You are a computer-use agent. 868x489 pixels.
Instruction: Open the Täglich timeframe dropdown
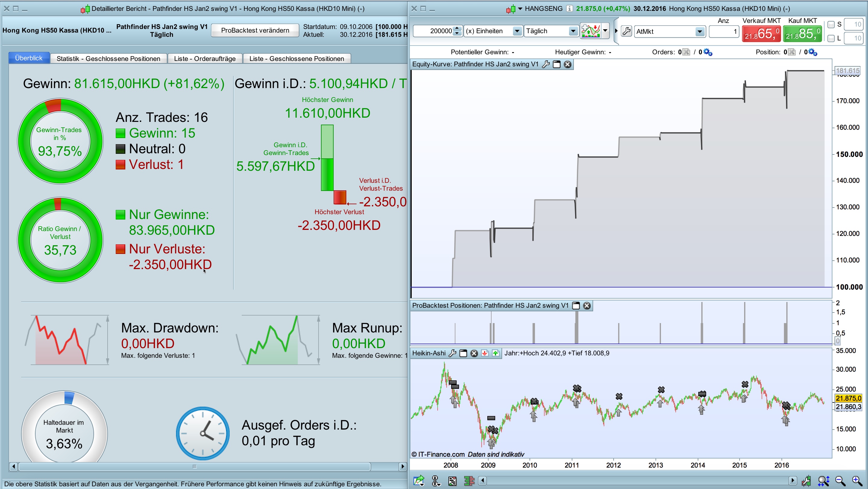click(x=573, y=31)
